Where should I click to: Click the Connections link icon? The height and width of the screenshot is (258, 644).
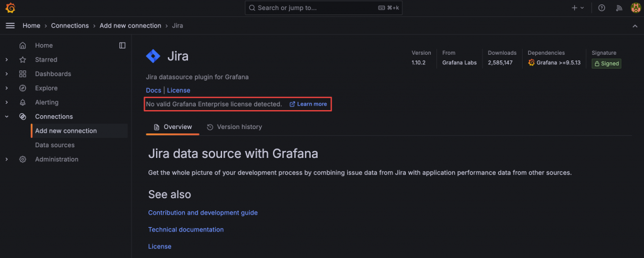pyautogui.click(x=23, y=116)
